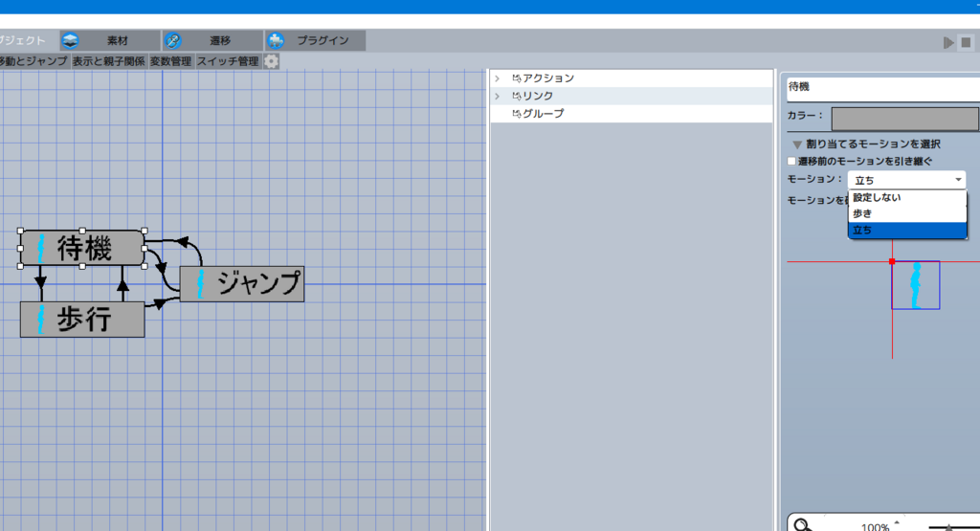Screen dimensions: 980x531
Task: Select the ジャンプ action node
Action: coord(242,283)
